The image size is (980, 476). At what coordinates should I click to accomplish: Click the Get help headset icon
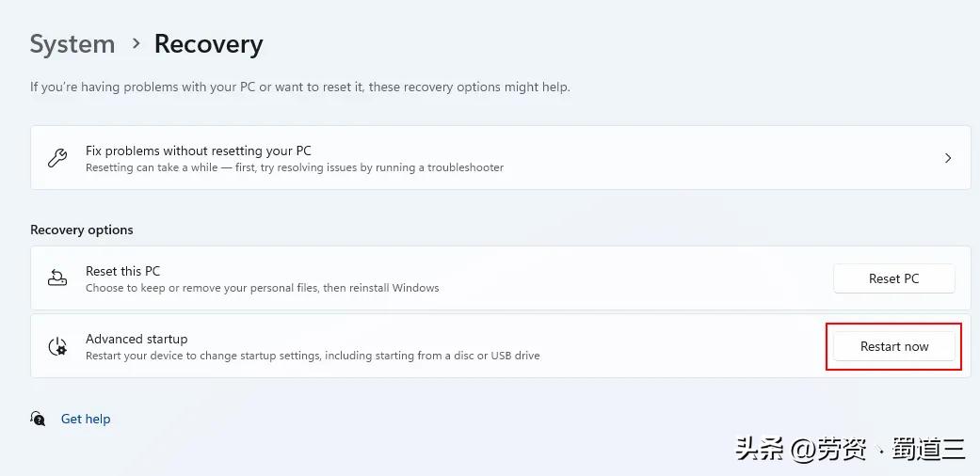[x=39, y=419]
